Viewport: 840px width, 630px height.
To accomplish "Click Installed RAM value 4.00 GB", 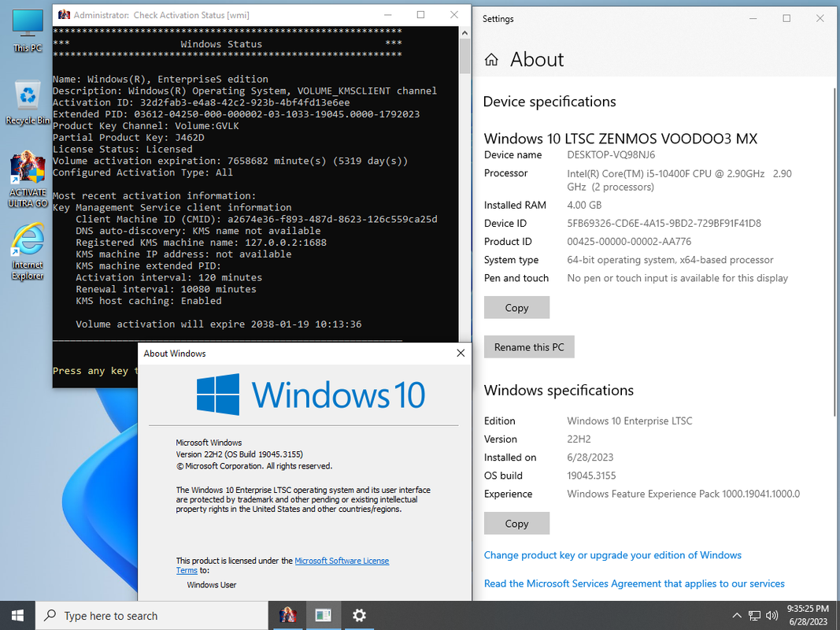I will [584, 206].
